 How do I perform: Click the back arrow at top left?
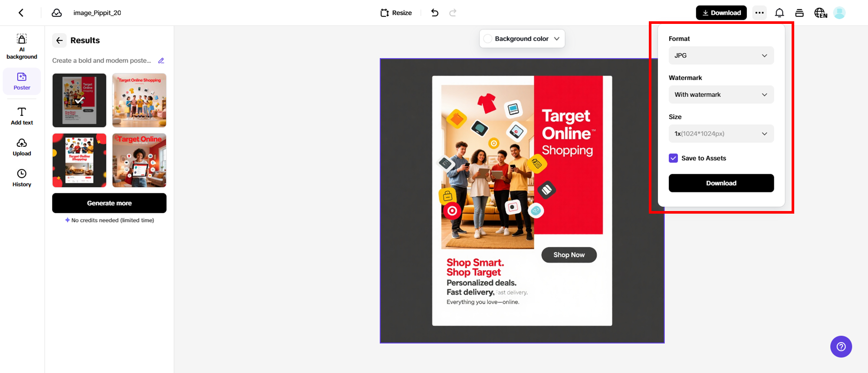tap(21, 13)
